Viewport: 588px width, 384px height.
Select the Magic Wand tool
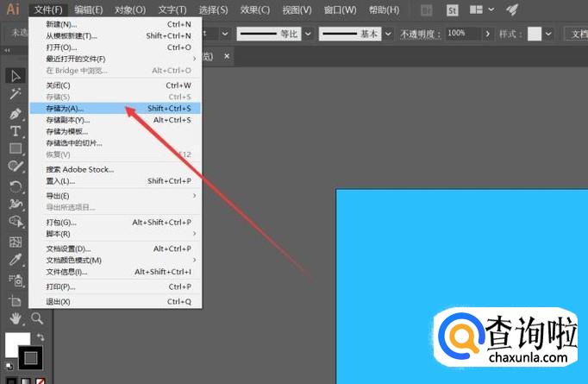click(16, 94)
